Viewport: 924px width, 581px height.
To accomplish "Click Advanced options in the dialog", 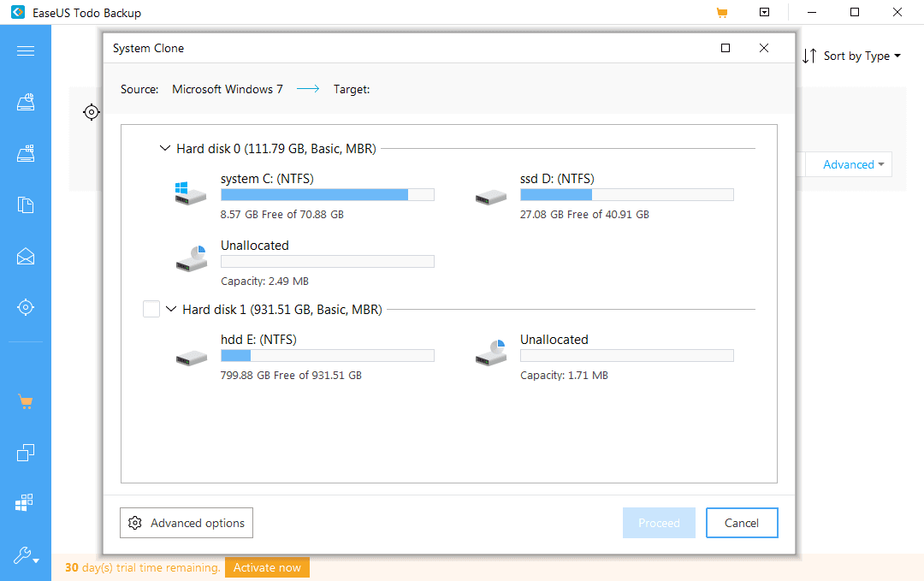I will (186, 523).
